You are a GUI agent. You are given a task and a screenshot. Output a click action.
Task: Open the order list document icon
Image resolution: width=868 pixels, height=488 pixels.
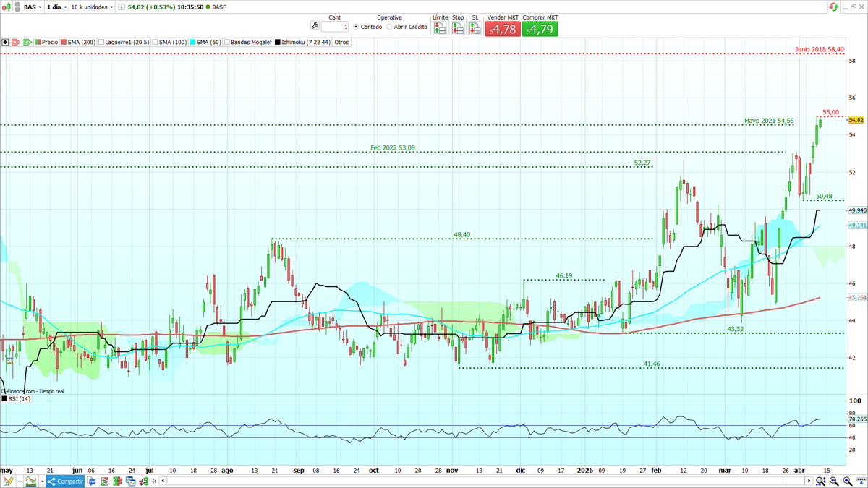click(105, 481)
